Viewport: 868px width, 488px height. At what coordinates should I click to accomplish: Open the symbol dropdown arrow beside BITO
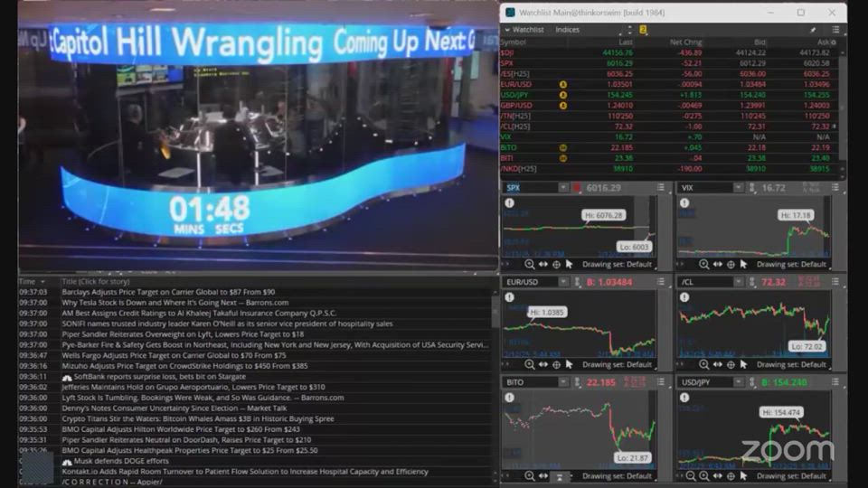pyautogui.click(x=562, y=382)
